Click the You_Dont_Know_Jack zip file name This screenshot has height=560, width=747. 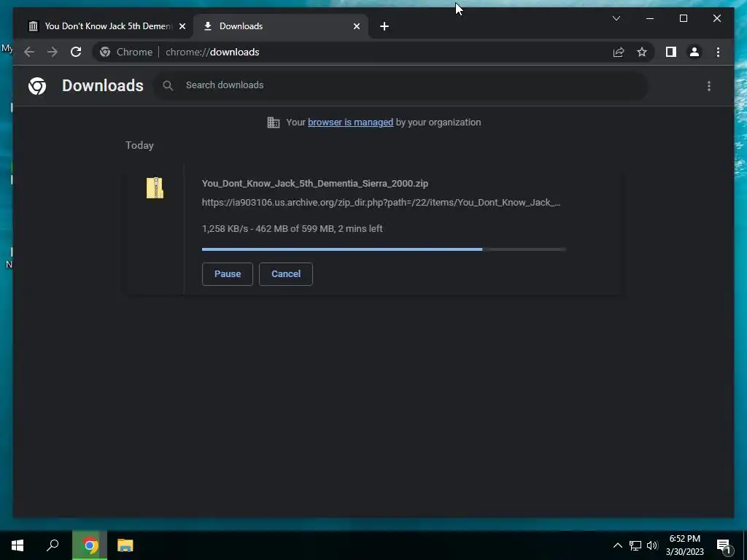click(315, 183)
